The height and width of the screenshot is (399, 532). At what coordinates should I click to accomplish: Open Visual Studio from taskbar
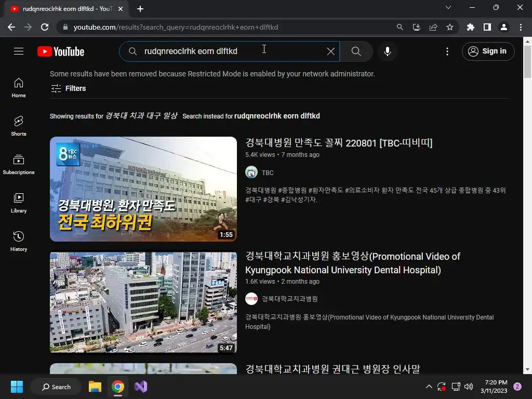point(140,387)
